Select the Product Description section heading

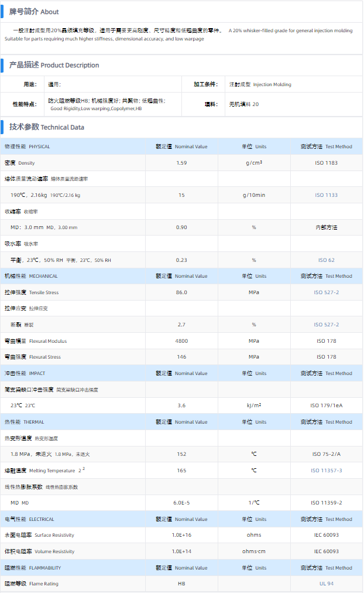[54, 65]
